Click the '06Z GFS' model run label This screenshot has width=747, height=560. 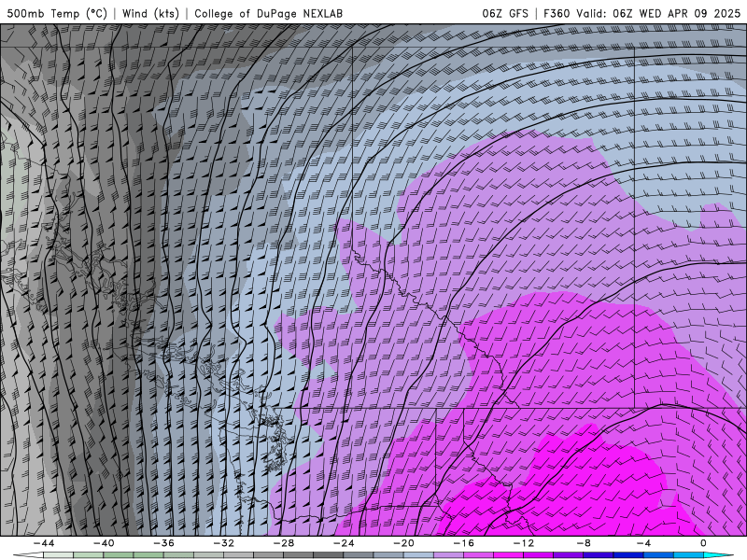(x=505, y=13)
